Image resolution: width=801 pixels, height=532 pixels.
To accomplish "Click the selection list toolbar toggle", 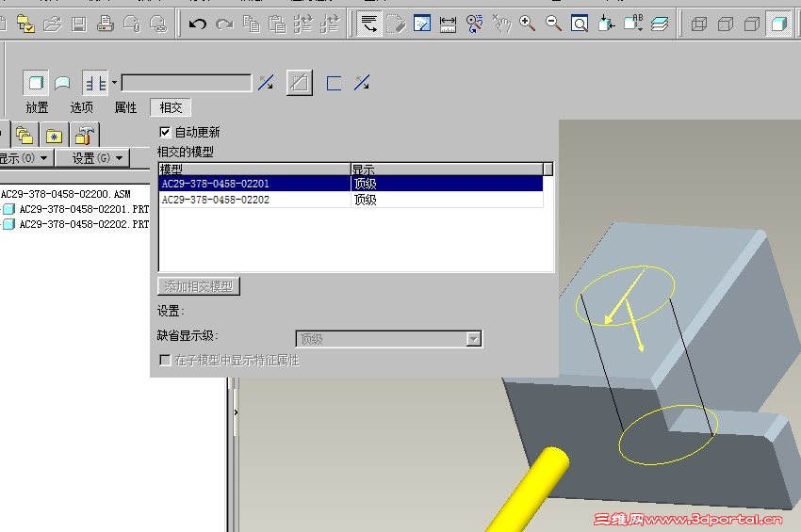I will (368, 24).
